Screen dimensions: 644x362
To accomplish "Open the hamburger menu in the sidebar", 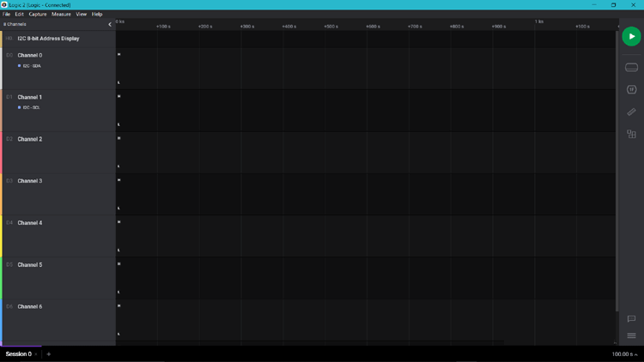I will [x=631, y=335].
